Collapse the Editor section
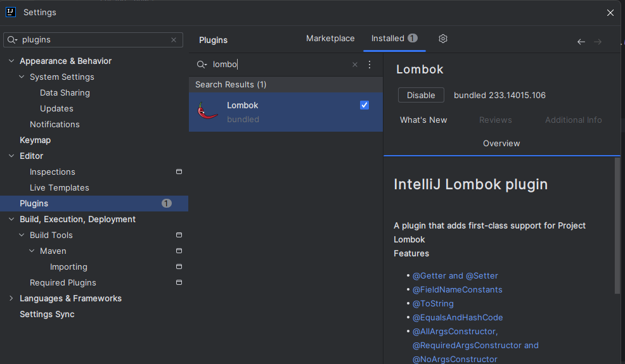 (x=11, y=156)
